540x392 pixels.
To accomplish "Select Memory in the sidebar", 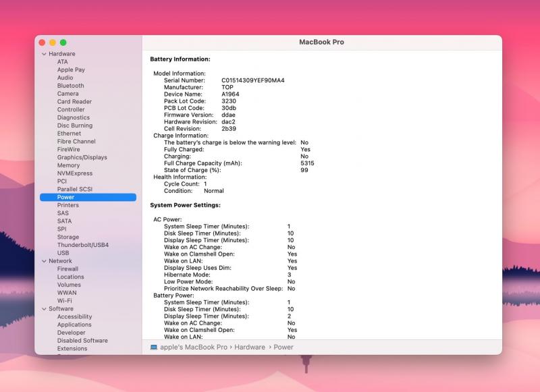I will (x=68, y=165).
